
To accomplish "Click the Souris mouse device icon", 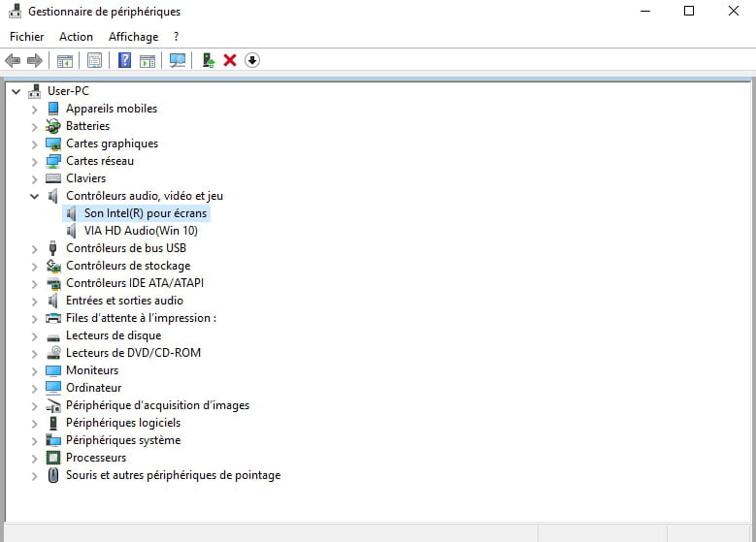I will [x=53, y=475].
